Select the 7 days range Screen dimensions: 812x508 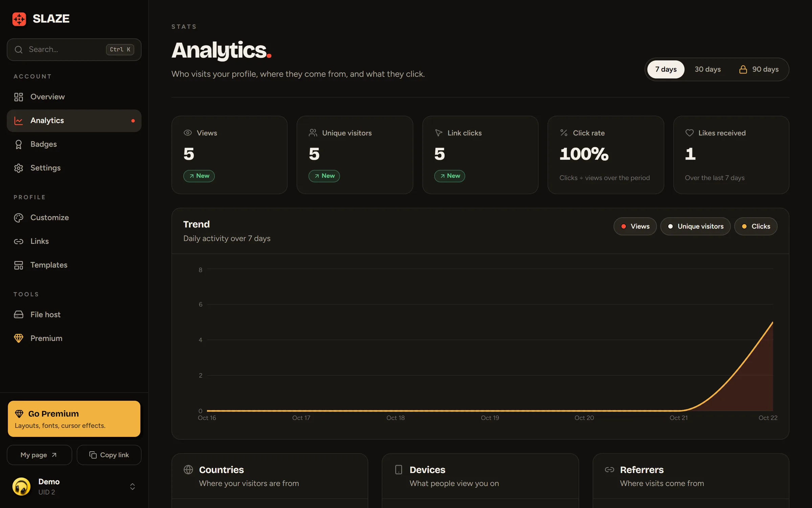point(666,69)
